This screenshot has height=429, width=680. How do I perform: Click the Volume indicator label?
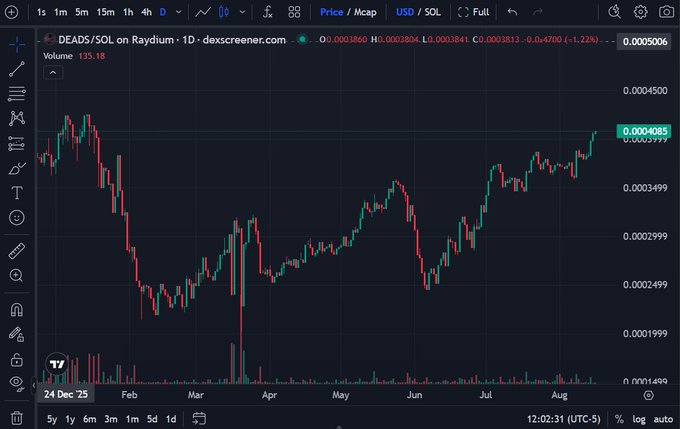[58, 56]
